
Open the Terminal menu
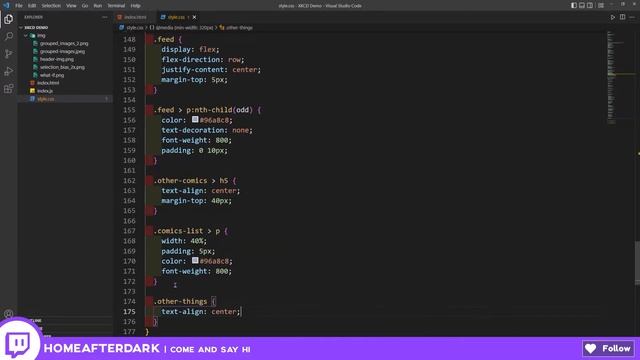coord(116,6)
